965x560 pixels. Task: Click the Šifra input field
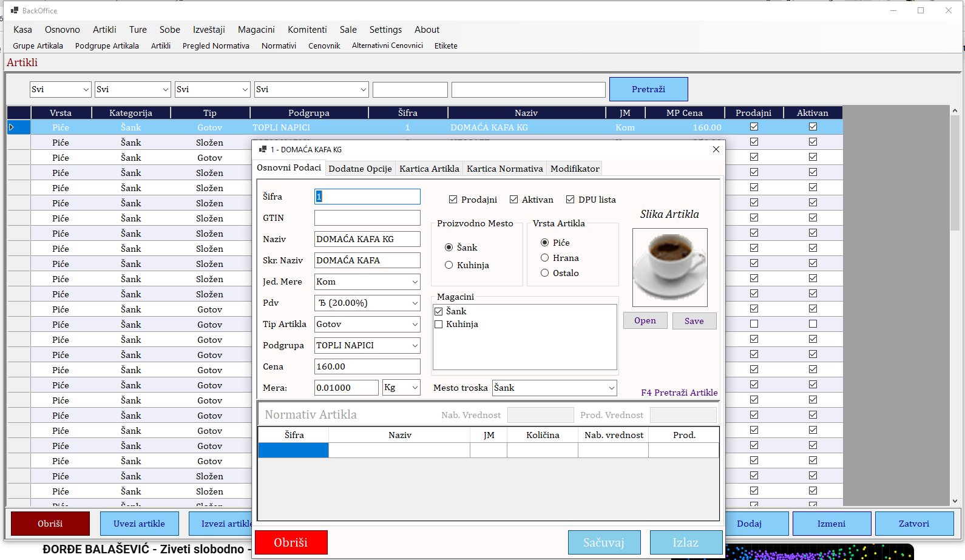point(367,197)
